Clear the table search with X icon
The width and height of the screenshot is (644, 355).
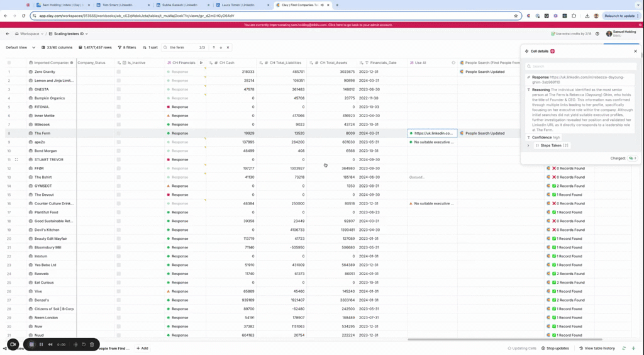[228, 47]
